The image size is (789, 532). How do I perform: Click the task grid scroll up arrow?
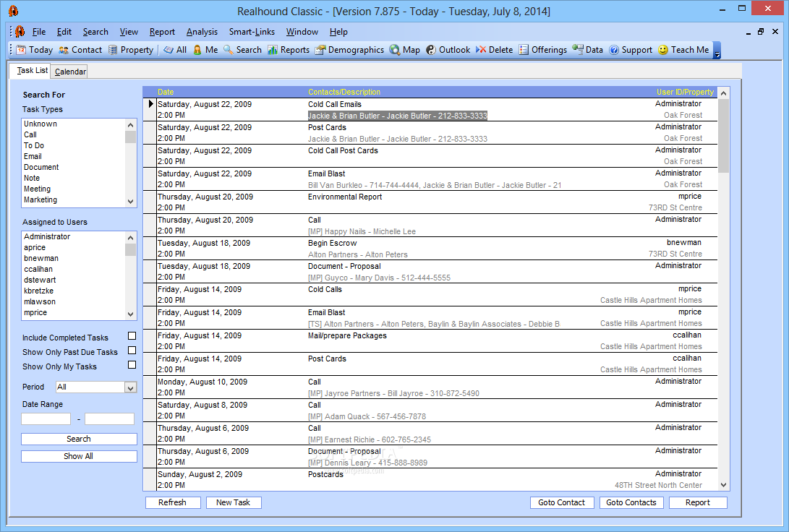724,93
